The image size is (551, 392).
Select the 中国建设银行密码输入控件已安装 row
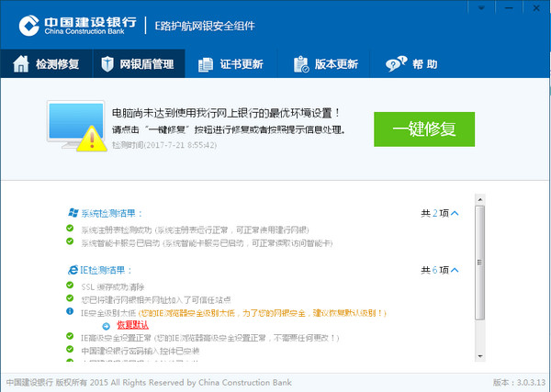(141, 352)
